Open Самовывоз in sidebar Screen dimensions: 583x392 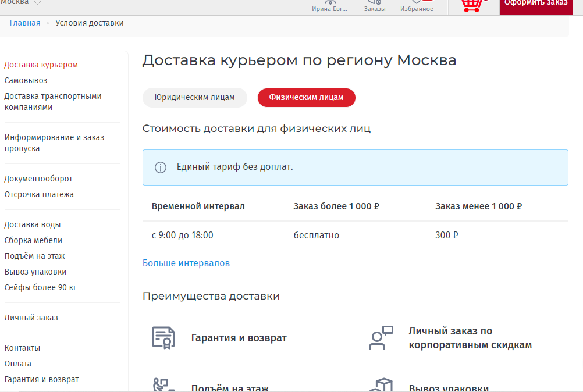(26, 80)
